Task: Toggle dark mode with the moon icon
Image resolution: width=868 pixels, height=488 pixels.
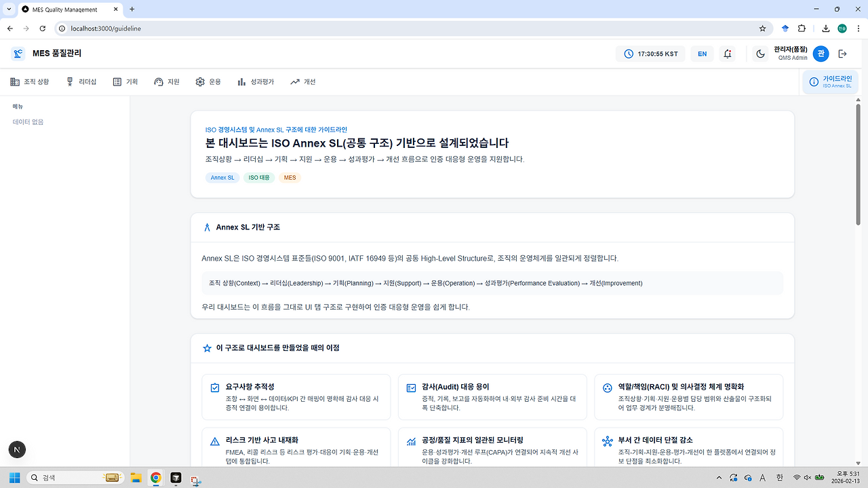Action: click(x=760, y=54)
